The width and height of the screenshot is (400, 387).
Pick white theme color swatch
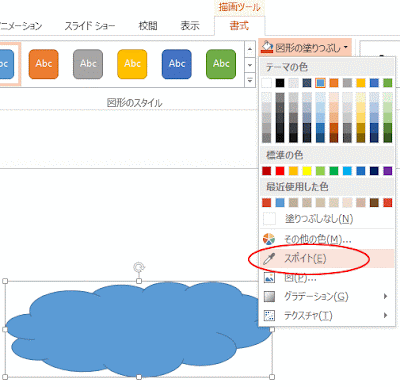tap(267, 83)
